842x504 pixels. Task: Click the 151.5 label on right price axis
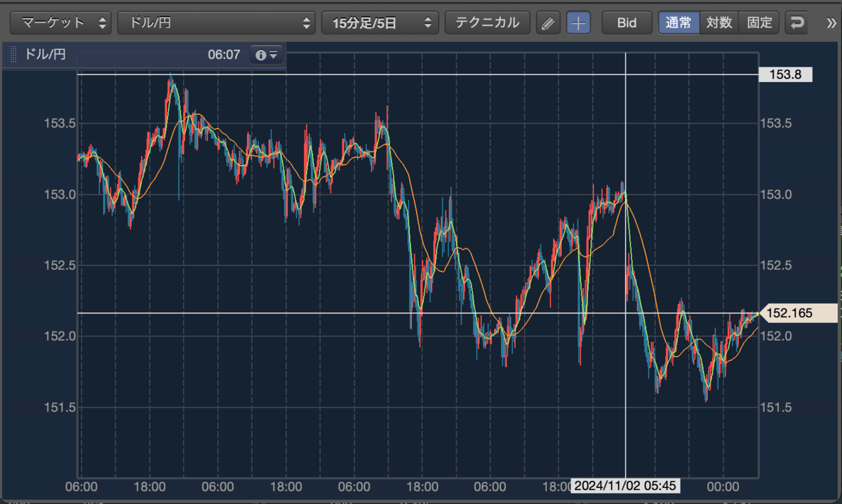pyautogui.click(x=776, y=407)
